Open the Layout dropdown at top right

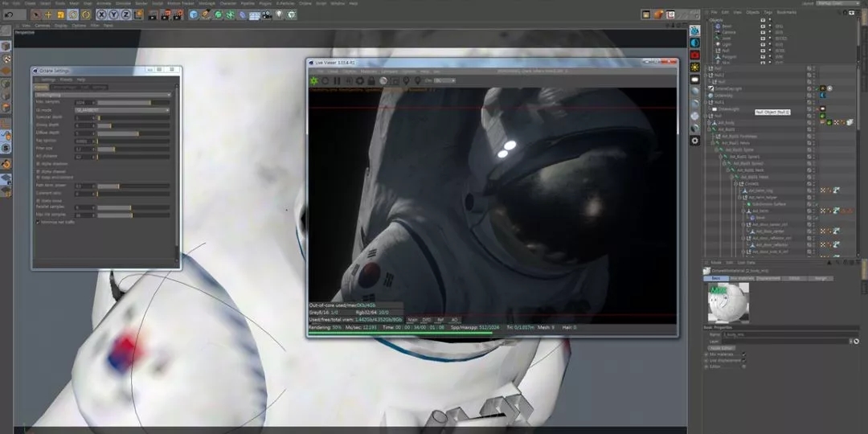point(838,3)
